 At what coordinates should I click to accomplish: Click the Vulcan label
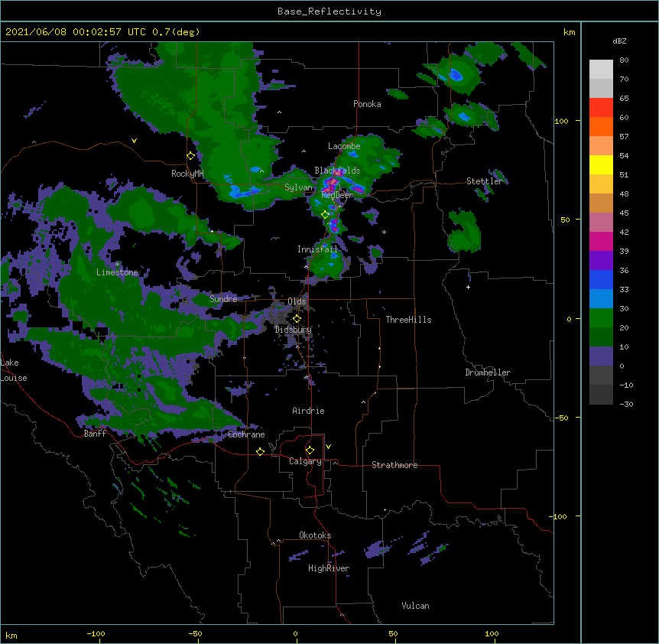(x=415, y=606)
